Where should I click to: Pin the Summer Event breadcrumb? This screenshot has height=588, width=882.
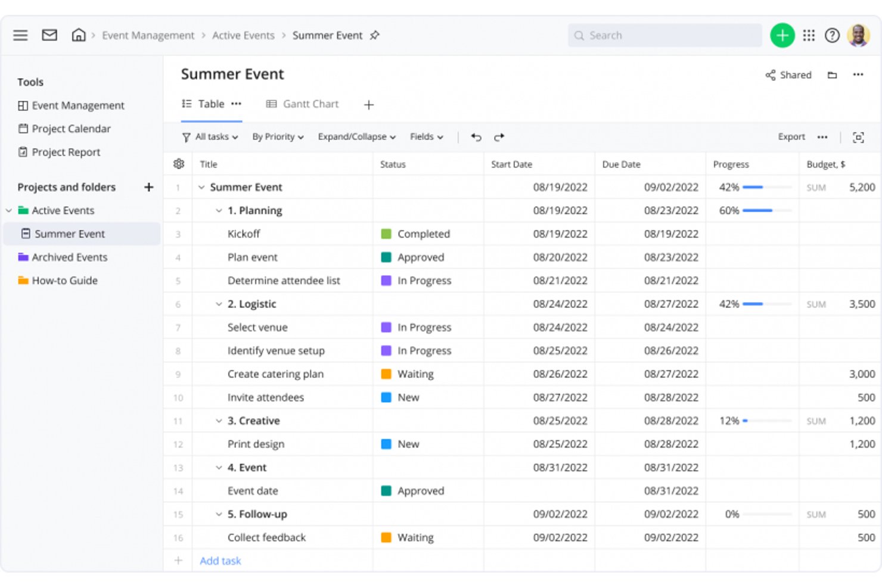[x=374, y=35]
